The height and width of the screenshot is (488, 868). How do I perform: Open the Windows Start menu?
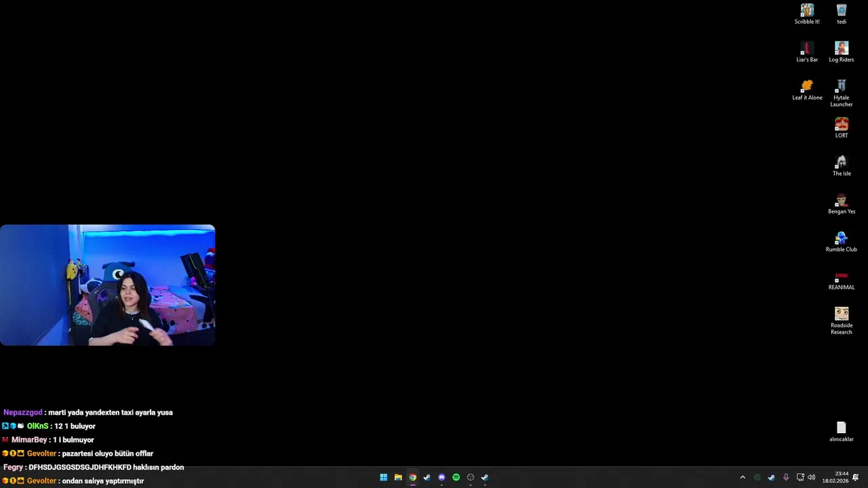(x=384, y=477)
